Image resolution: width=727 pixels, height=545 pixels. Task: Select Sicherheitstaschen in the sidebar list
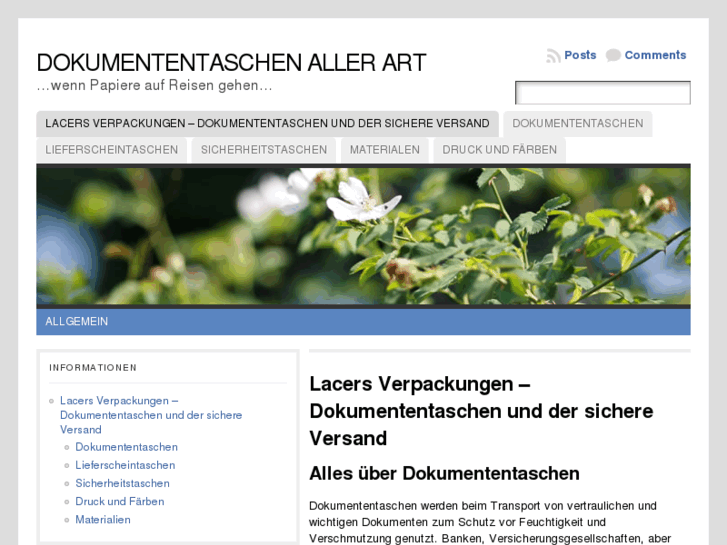point(122,483)
